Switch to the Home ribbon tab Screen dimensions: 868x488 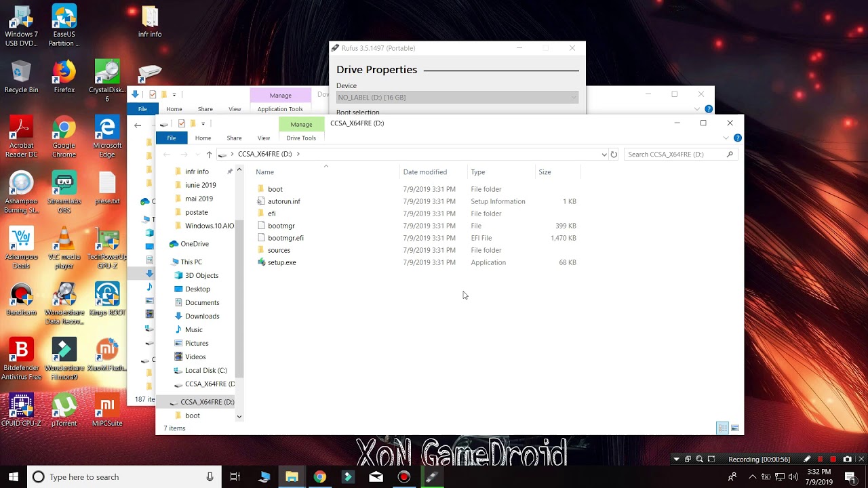click(203, 138)
